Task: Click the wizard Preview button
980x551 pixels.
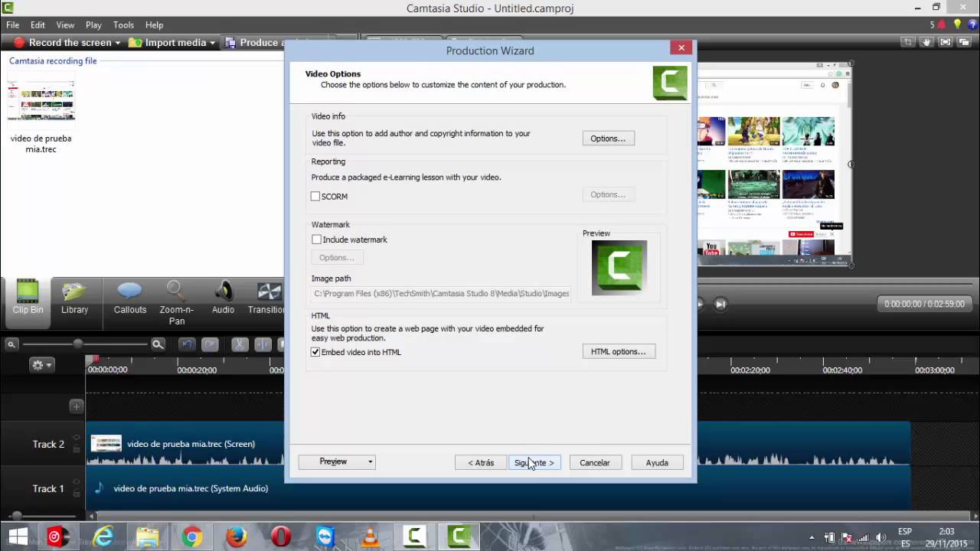Action: click(333, 462)
